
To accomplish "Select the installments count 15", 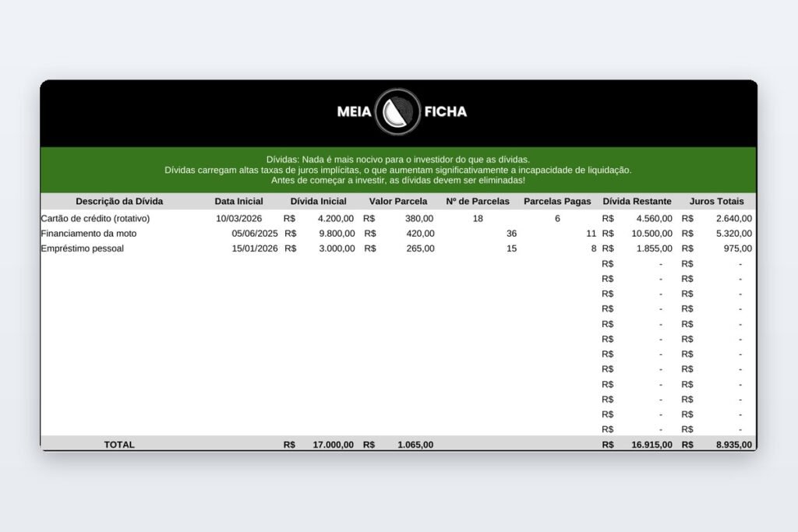I will tap(511, 248).
